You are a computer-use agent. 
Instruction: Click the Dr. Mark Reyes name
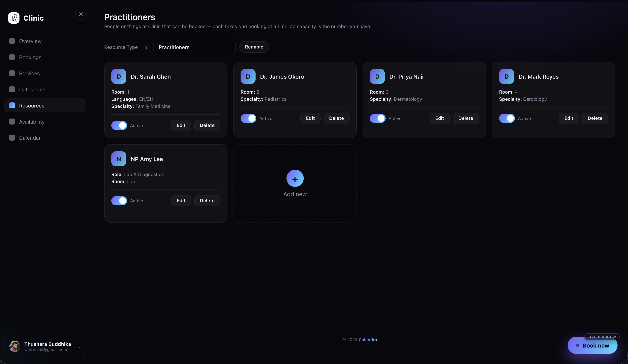[538, 77]
